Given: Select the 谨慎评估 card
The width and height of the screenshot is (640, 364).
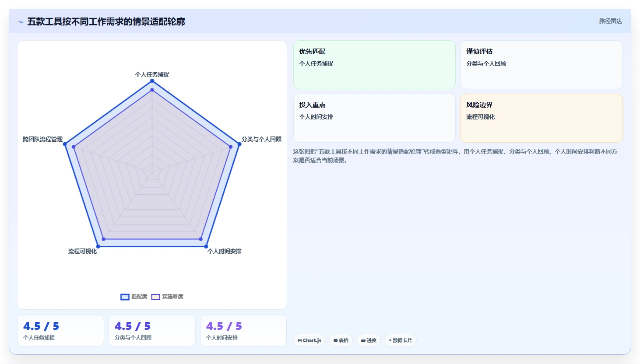Looking at the screenshot, I should coord(541,65).
